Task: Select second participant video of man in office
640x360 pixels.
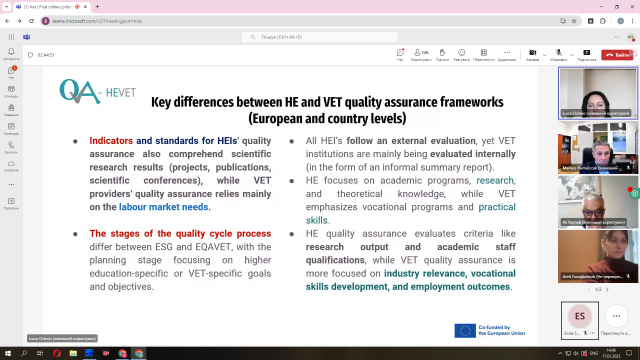Action: click(598, 148)
